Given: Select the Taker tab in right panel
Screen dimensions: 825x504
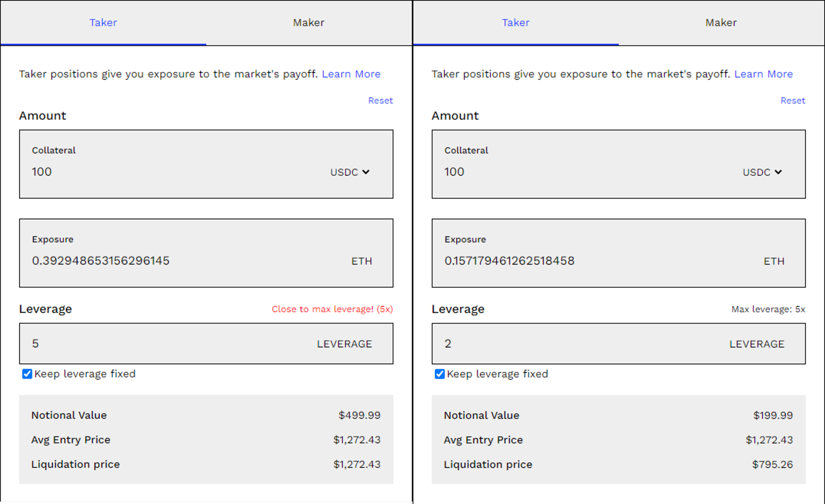Looking at the screenshot, I should coord(516,23).
